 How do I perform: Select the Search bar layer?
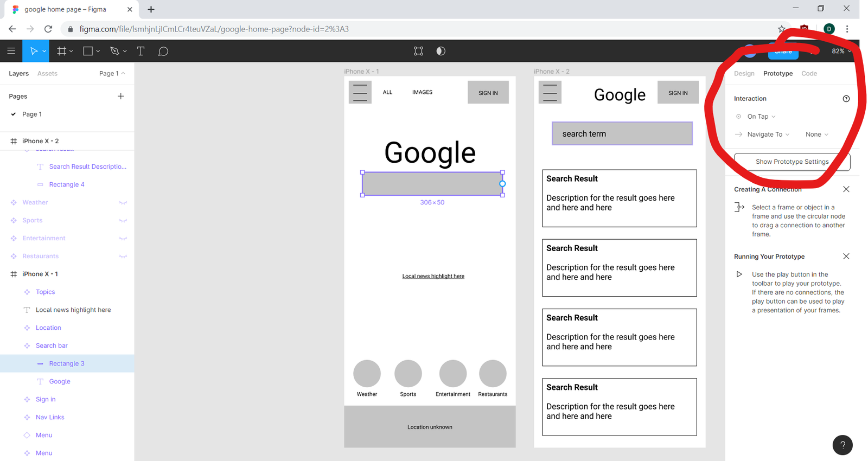click(52, 345)
